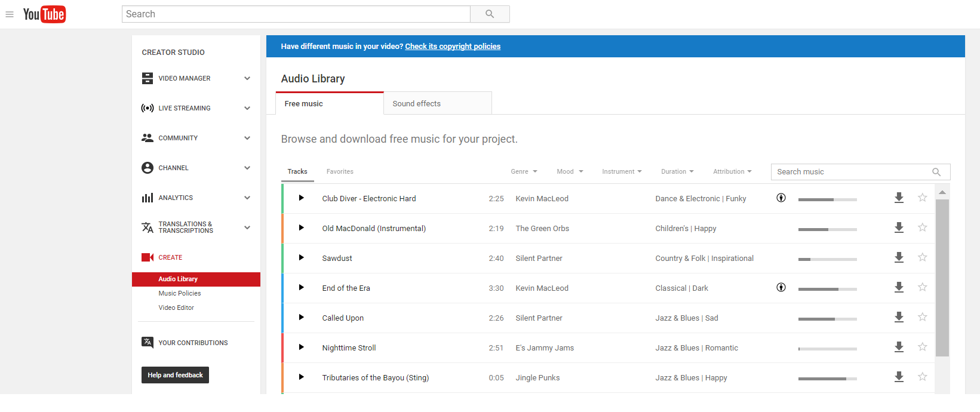Image resolution: width=980 pixels, height=412 pixels.
Task: Expand the Analytics section chevron
Action: tap(247, 198)
